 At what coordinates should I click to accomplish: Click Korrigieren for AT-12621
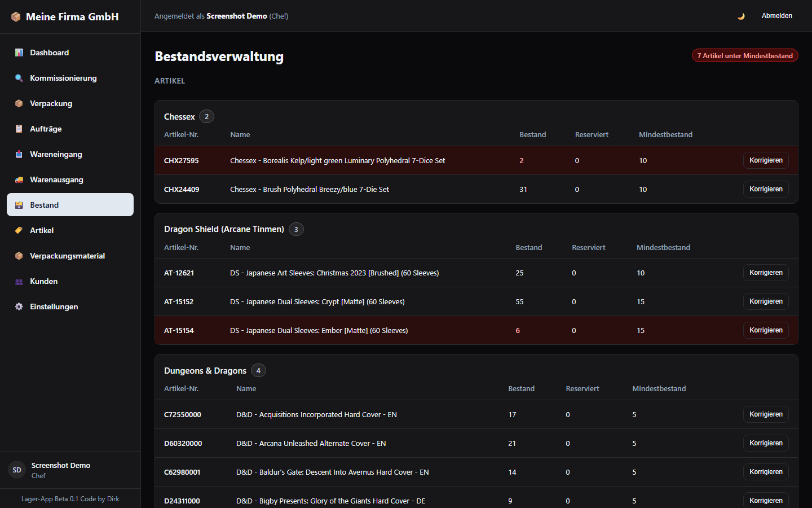pyautogui.click(x=766, y=273)
